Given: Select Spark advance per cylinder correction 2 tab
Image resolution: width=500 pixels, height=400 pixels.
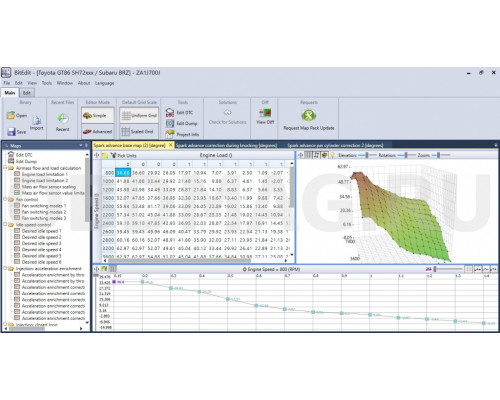Looking at the screenshot, I should pos(335,145).
